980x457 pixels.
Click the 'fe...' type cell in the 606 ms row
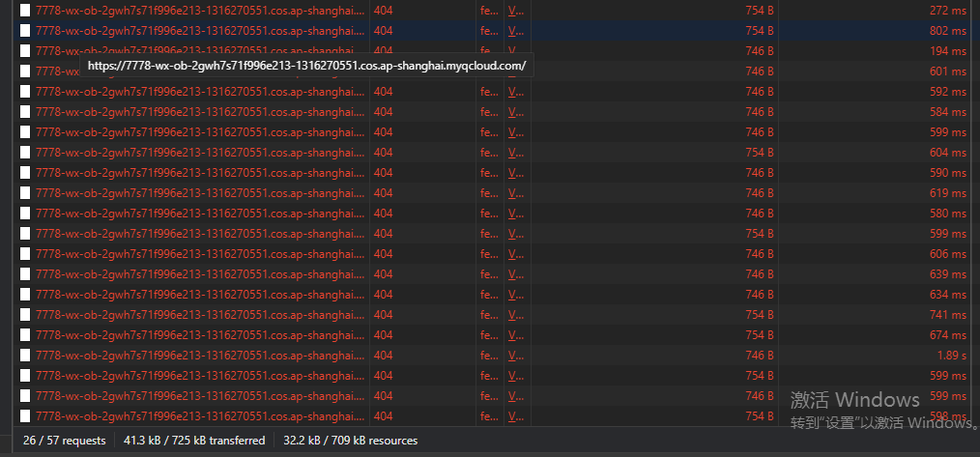[x=489, y=254]
